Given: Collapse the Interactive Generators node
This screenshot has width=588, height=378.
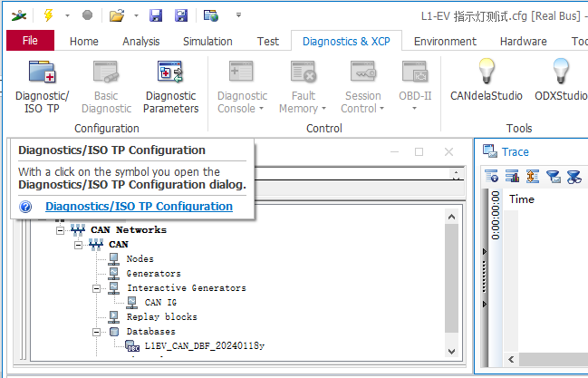Looking at the screenshot, I should (97, 288).
